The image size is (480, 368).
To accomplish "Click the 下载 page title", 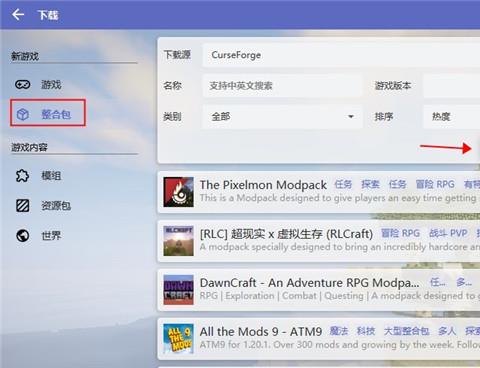I will [x=48, y=15].
